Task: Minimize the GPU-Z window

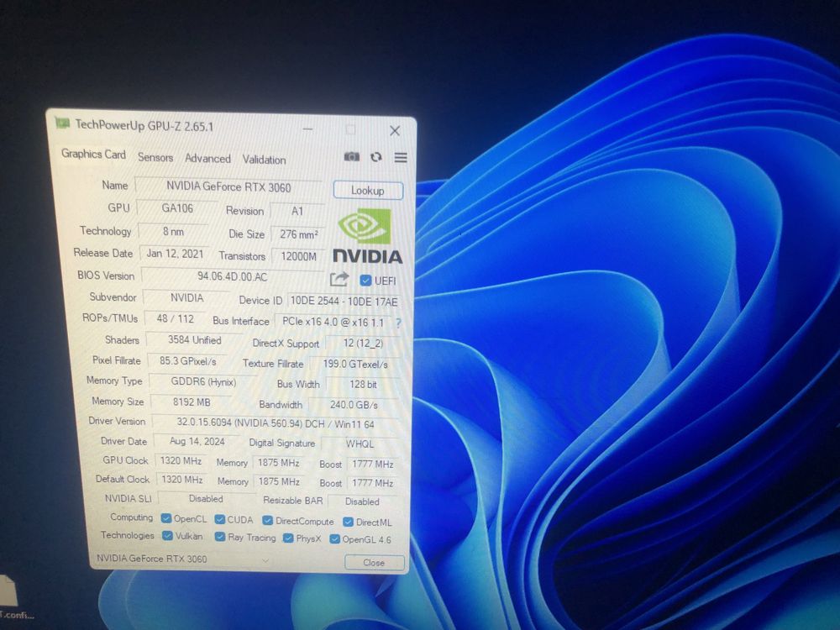Action: coord(307,129)
